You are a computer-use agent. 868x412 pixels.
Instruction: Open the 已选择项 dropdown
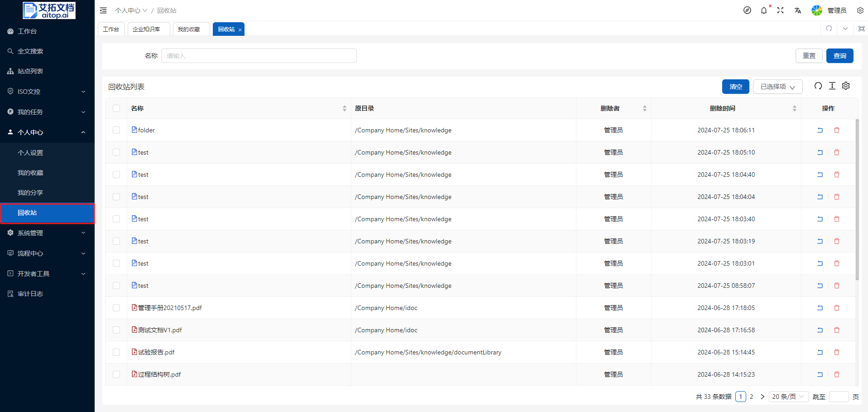click(x=777, y=87)
